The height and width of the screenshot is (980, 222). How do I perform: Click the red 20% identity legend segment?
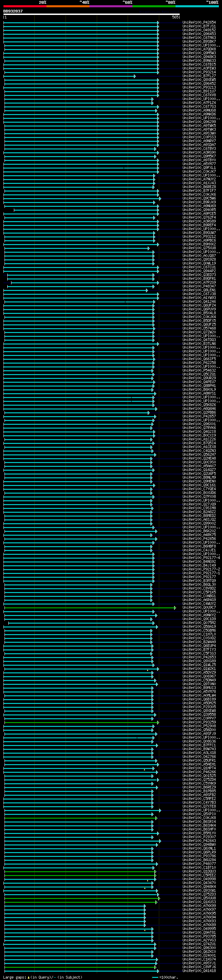pos(25,6)
